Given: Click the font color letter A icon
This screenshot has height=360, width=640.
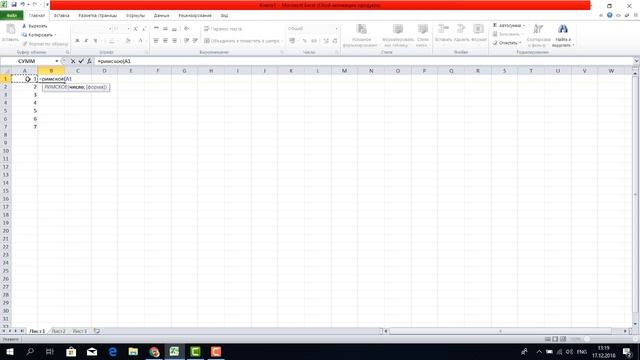Looking at the screenshot, I should pos(140,41).
